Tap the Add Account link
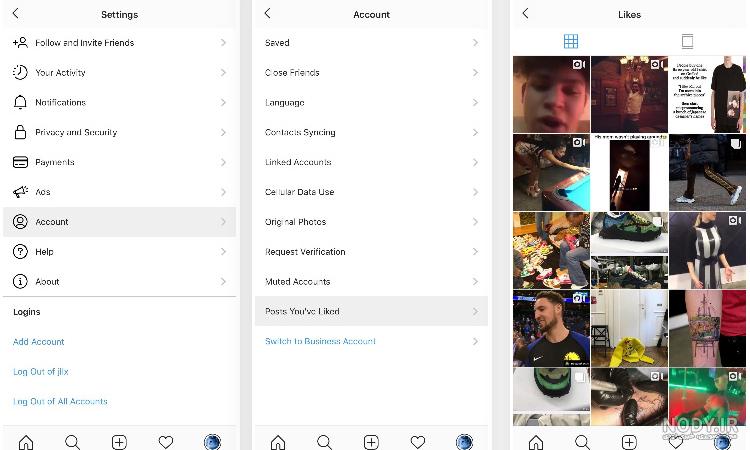This screenshot has height=450, width=750. tap(39, 342)
